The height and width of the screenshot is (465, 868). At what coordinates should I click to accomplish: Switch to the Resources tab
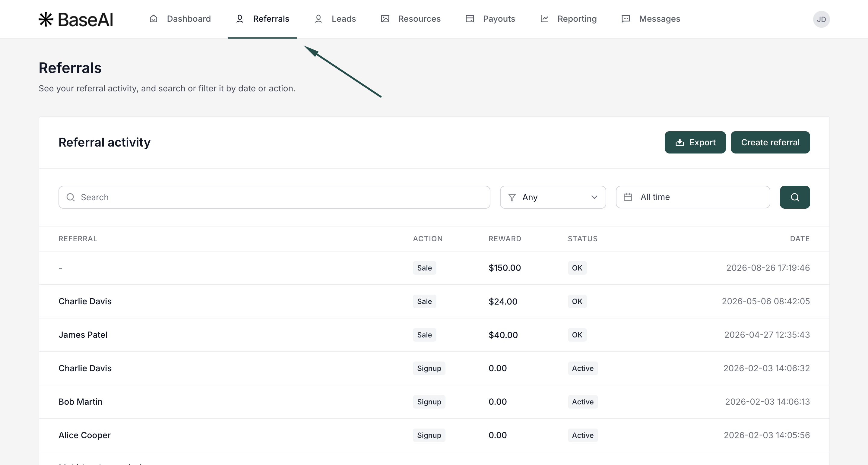410,19
